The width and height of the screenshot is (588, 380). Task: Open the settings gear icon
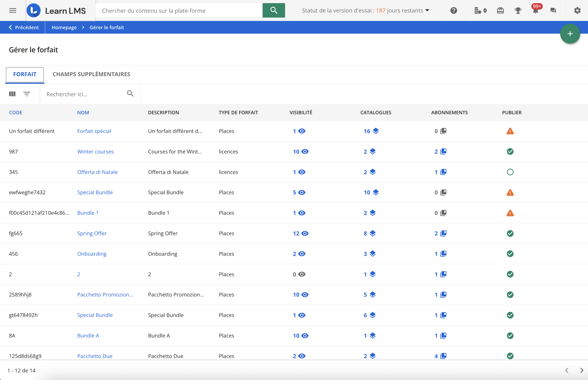tap(577, 10)
